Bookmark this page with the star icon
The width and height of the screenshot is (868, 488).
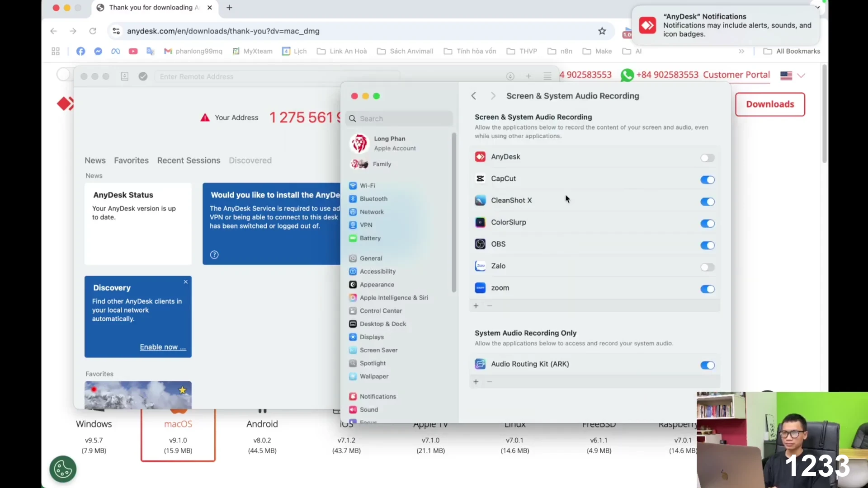pos(602,31)
